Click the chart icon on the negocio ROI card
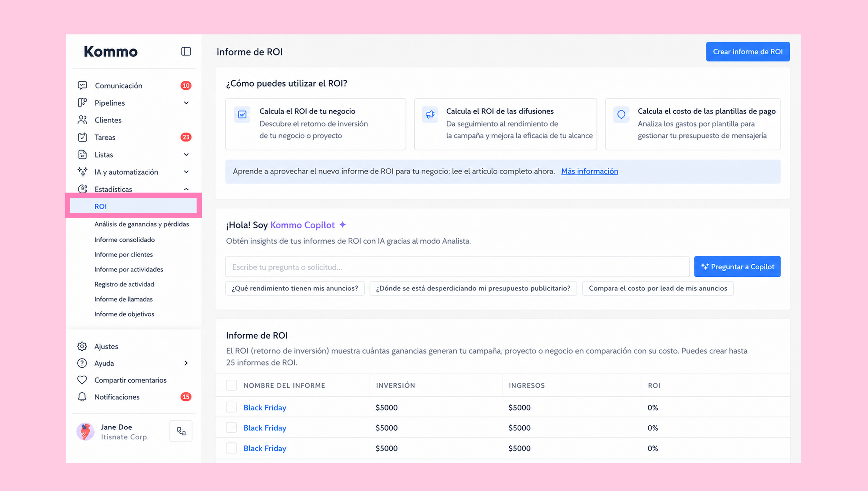This screenshot has width=868, height=491. coord(242,115)
